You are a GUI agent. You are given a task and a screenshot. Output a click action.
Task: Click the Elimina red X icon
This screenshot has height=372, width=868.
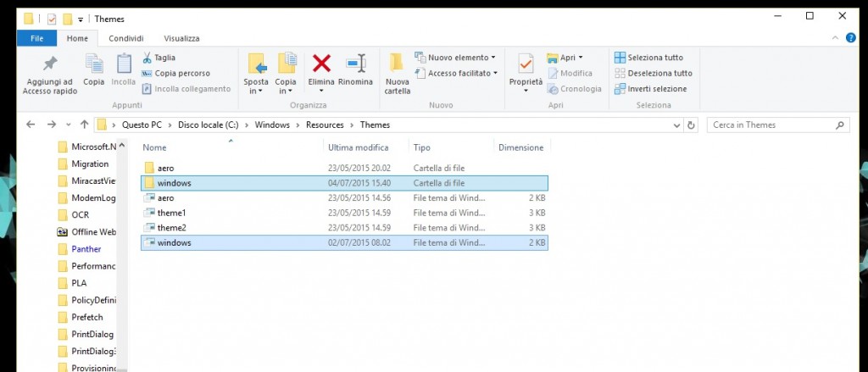[321, 64]
